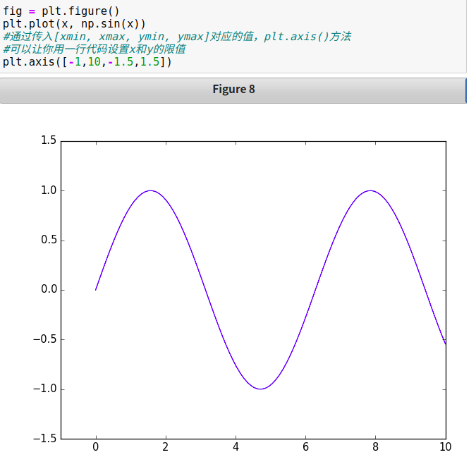This screenshot has height=462, width=476.
Task: Click the y-axis tick label 0.0
Action: click(x=49, y=289)
